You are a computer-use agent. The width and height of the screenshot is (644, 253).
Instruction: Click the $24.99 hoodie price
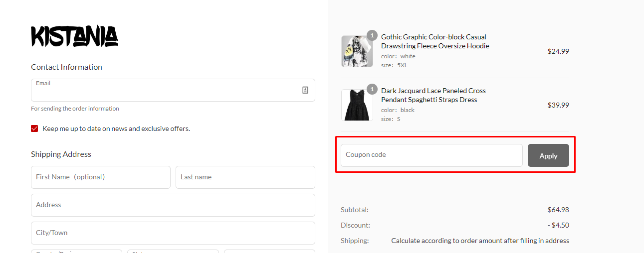(558, 51)
